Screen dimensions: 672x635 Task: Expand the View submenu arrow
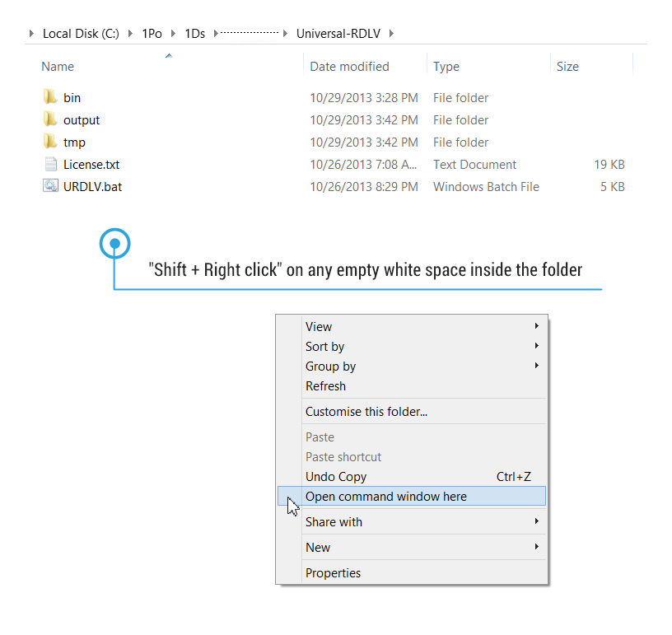[537, 326]
